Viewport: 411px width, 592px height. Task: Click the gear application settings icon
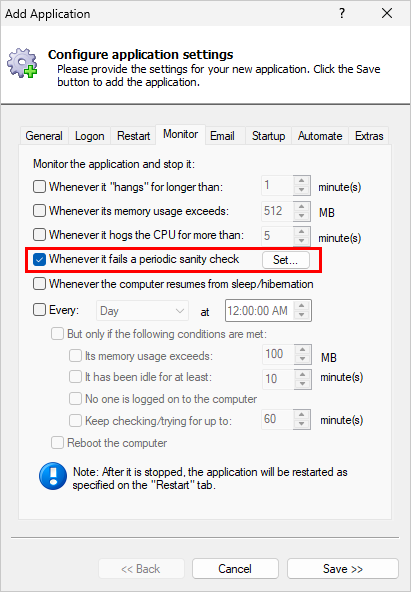[x=22, y=63]
